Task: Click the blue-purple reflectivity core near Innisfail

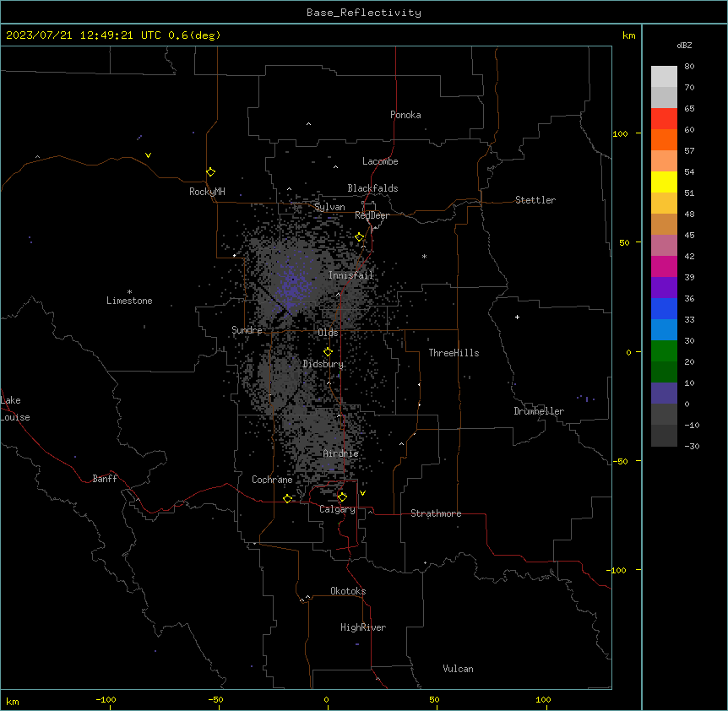Action: 293,287
